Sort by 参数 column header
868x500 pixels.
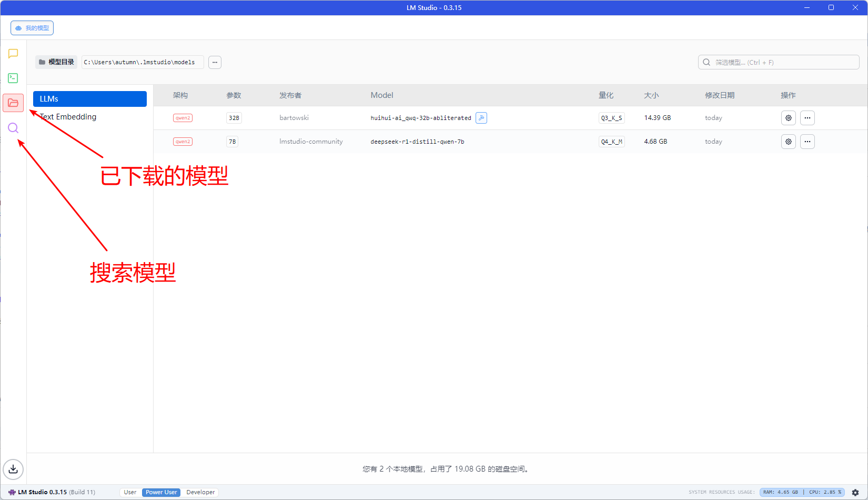coord(234,95)
